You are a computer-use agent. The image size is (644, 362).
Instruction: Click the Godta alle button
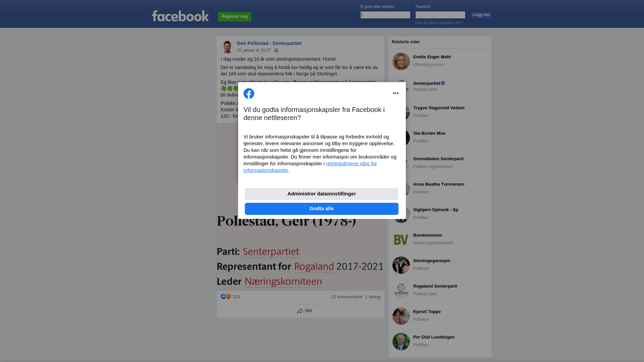point(322,209)
